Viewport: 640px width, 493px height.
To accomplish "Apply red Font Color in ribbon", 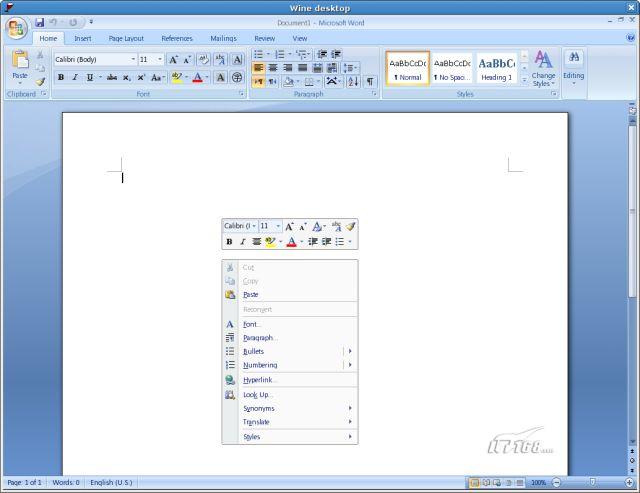I will coord(198,77).
